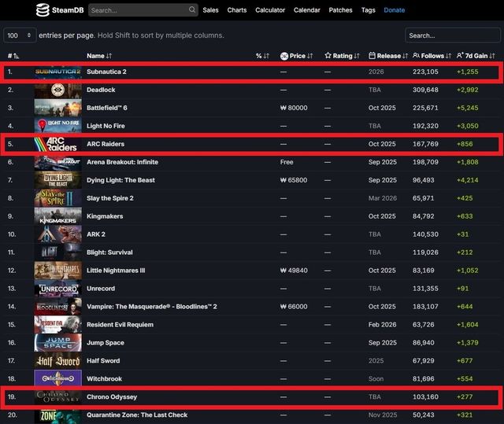This screenshot has width=504, height=424.
Task: Sort by the Release calendar column
Action: tap(387, 56)
